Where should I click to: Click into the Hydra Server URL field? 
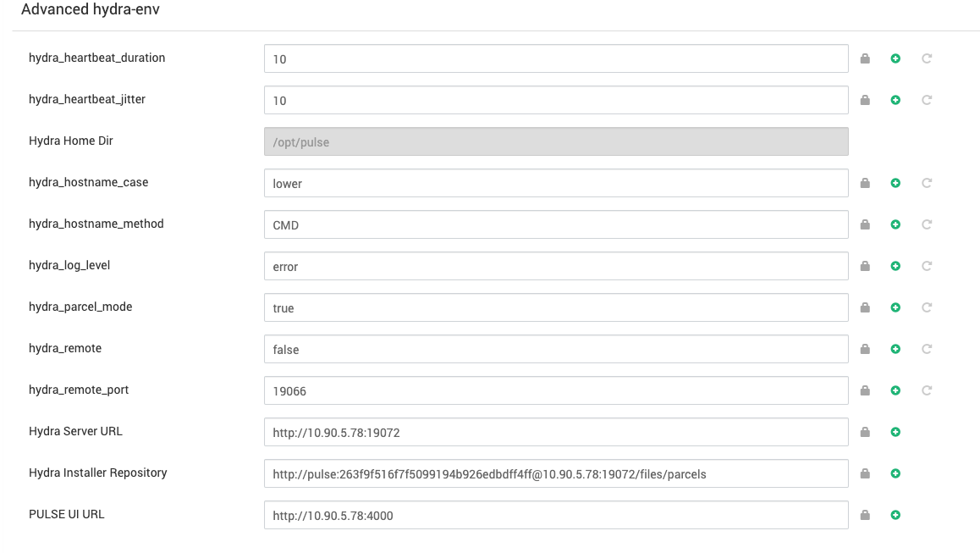click(x=556, y=432)
